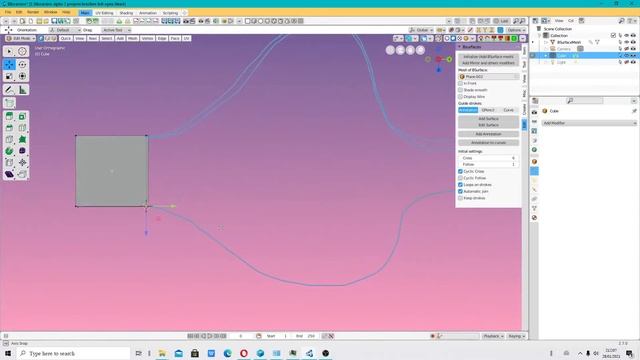
Task: Select the Shear tool
Action: point(9,174)
